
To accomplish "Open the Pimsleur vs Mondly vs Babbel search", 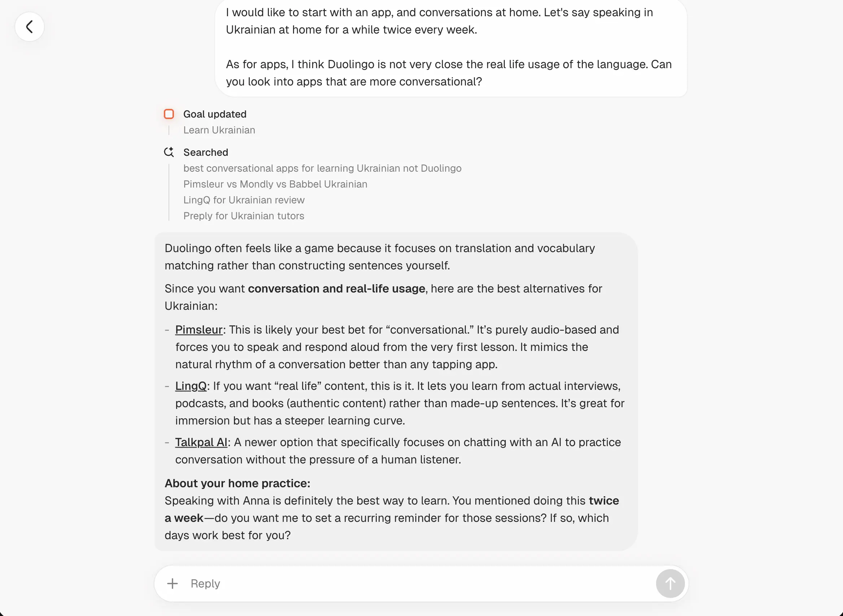I will click(275, 184).
